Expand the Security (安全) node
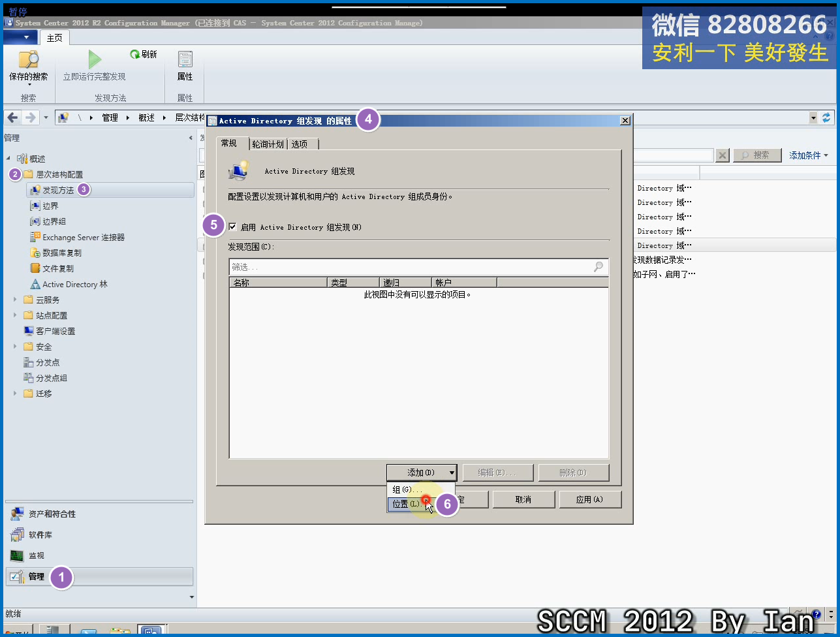Viewport: 840px width, 637px height. click(16, 347)
